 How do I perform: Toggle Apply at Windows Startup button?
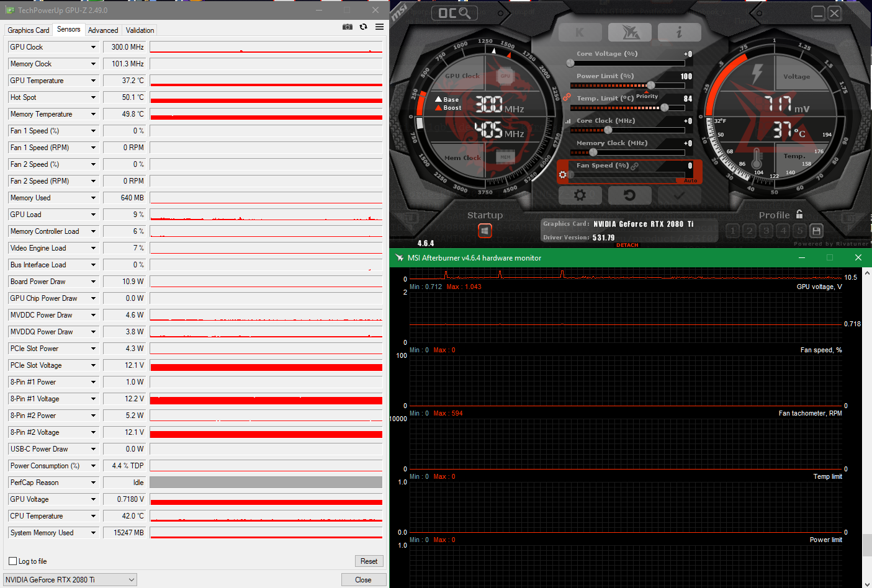485,231
